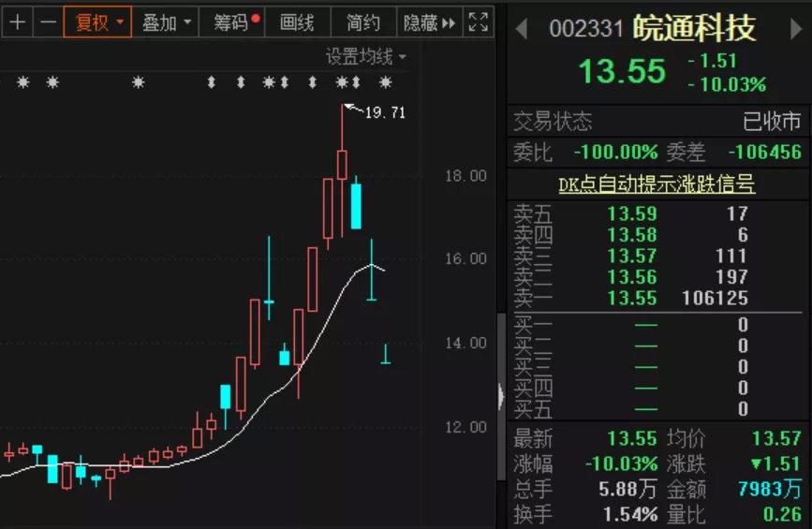Image resolution: width=812 pixels, height=529 pixels.
Task: Click 卖五 price 13.59
Action: [632, 213]
